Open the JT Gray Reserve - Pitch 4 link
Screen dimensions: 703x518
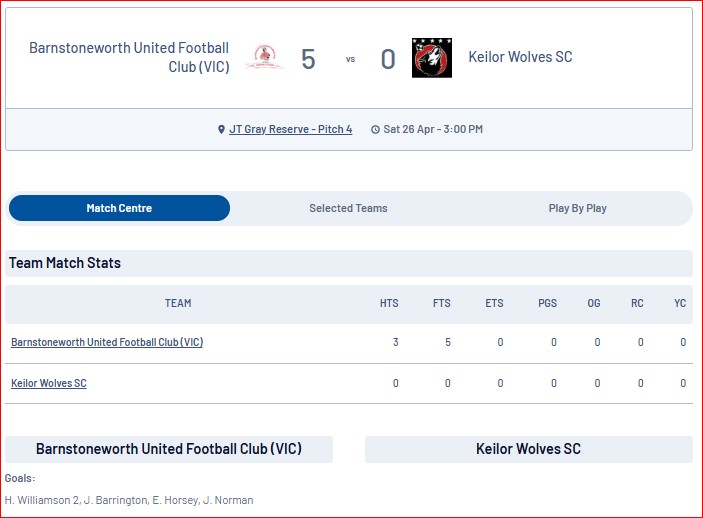pos(291,129)
